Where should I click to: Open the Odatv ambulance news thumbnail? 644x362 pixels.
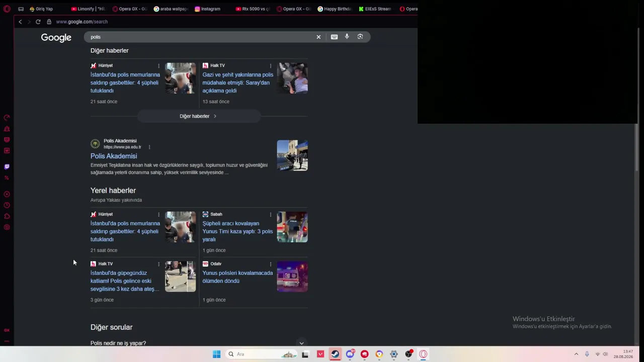[x=292, y=277]
